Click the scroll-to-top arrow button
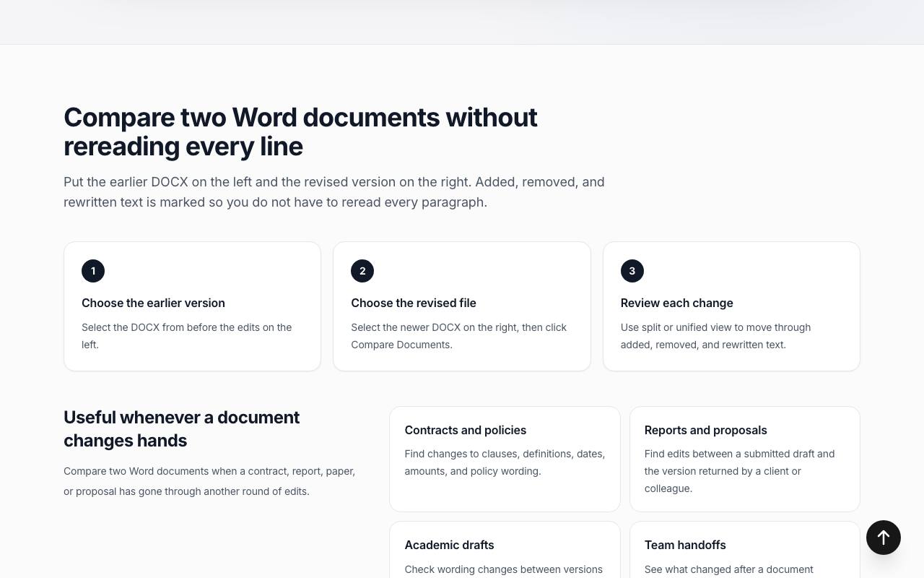 point(884,538)
